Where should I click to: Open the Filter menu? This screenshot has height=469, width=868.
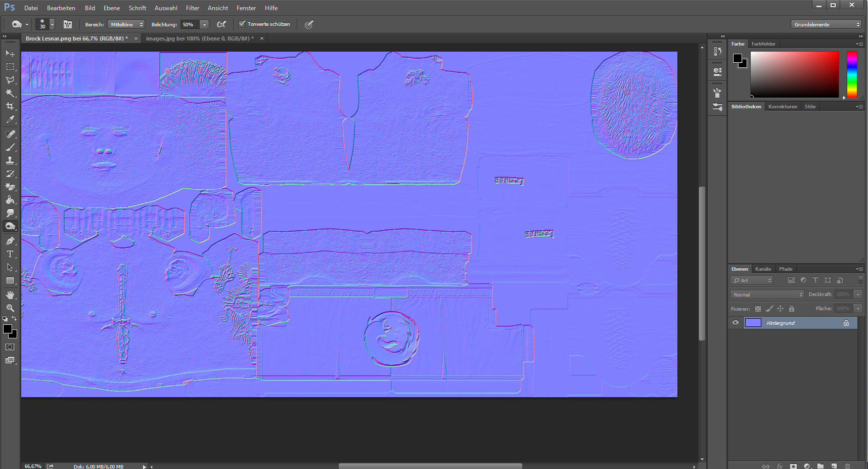[x=193, y=8]
